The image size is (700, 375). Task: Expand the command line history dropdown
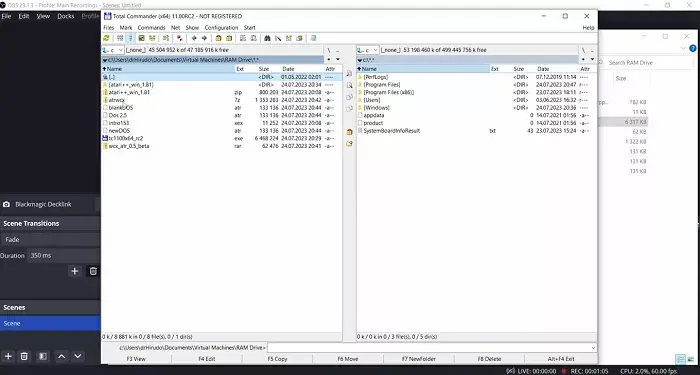pos(593,348)
